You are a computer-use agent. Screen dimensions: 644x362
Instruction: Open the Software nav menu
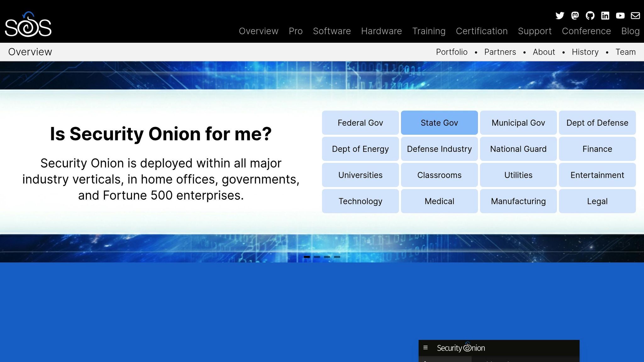click(x=332, y=31)
